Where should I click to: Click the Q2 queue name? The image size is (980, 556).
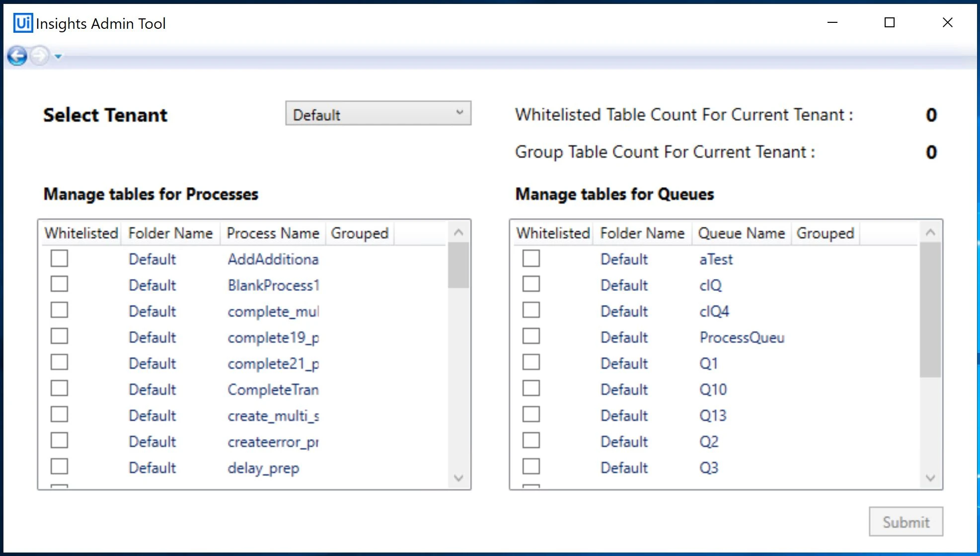pos(709,442)
